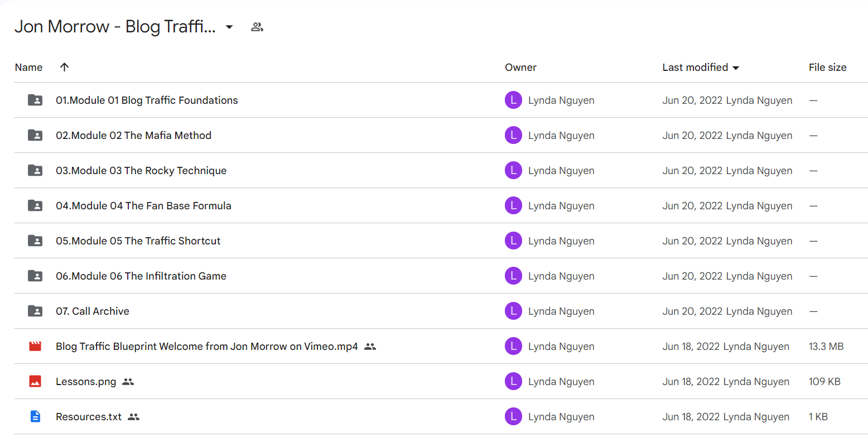The height and width of the screenshot is (442, 868).
Task: Click the Jon Morrow - Blog Traffi... folder title
Action: 115,26
